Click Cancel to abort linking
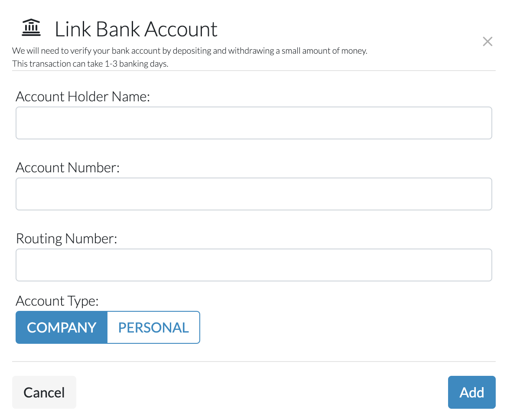The height and width of the screenshot is (420, 507). coord(44,392)
